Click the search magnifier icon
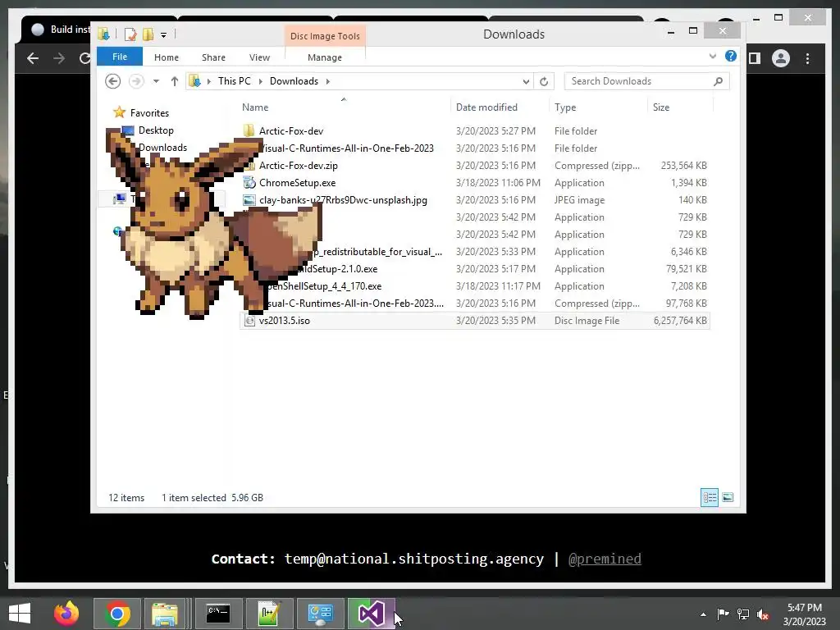Image resolution: width=840 pixels, height=630 pixels. pyautogui.click(x=719, y=81)
